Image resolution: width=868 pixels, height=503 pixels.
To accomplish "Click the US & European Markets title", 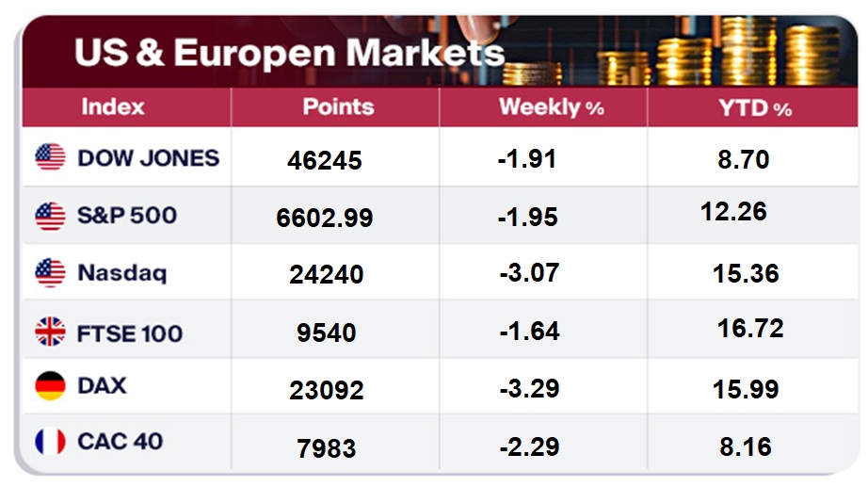I will 289,52.
